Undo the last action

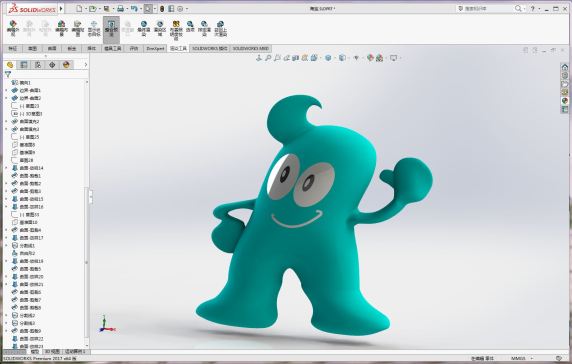(134, 8)
